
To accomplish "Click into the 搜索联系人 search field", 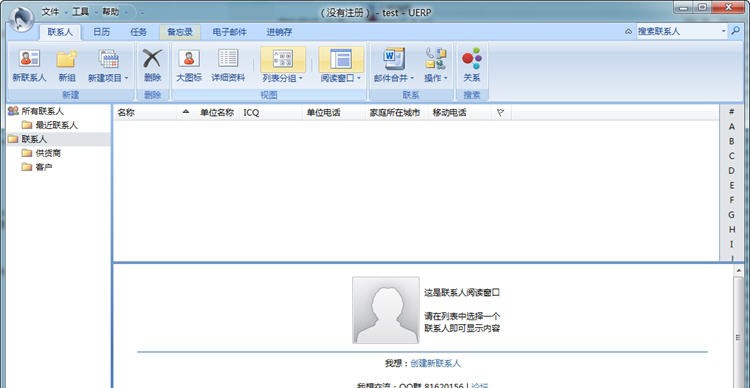I will [678, 32].
